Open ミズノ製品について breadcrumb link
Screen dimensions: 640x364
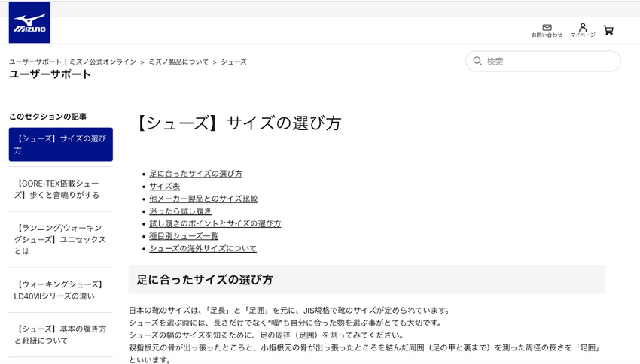coord(178,62)
